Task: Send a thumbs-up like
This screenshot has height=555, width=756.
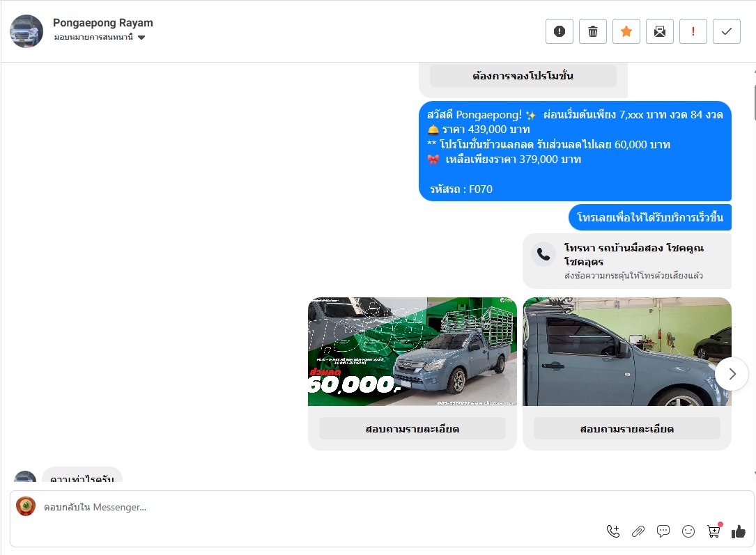Action: point(739,531)
